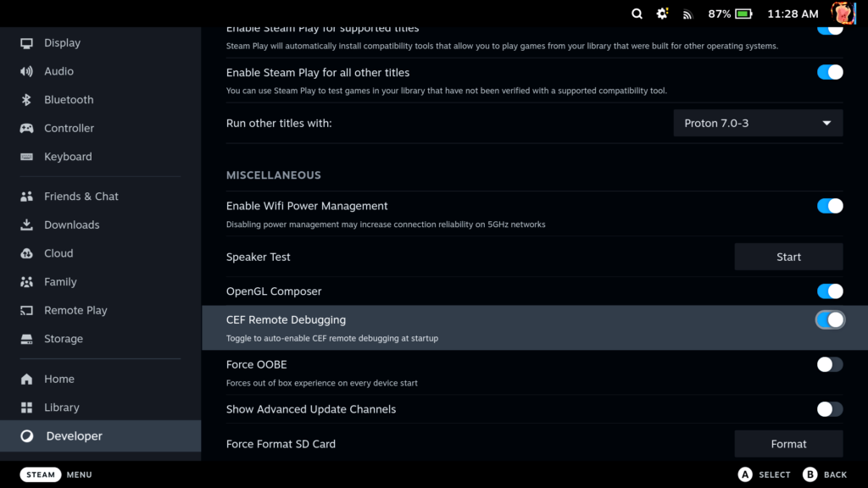The height and width of the screenshot is (488, 868).
Task: Open Storage settings
Action: pyautogui.click(x=65, y=338)
